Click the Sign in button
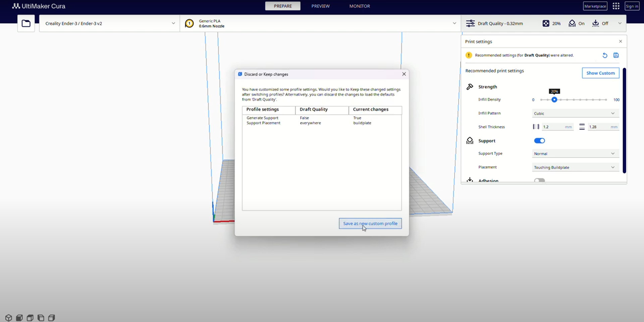This screenshot has height=322, width=644. click(632, 6)
